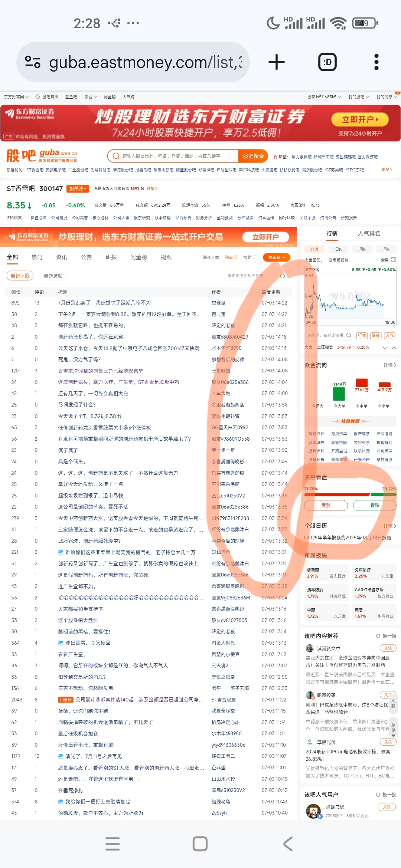The width and height of the screenshot is (401, 868).
Task: Tap Android recent apps navigation icon
Action: [x=113, y=844]
